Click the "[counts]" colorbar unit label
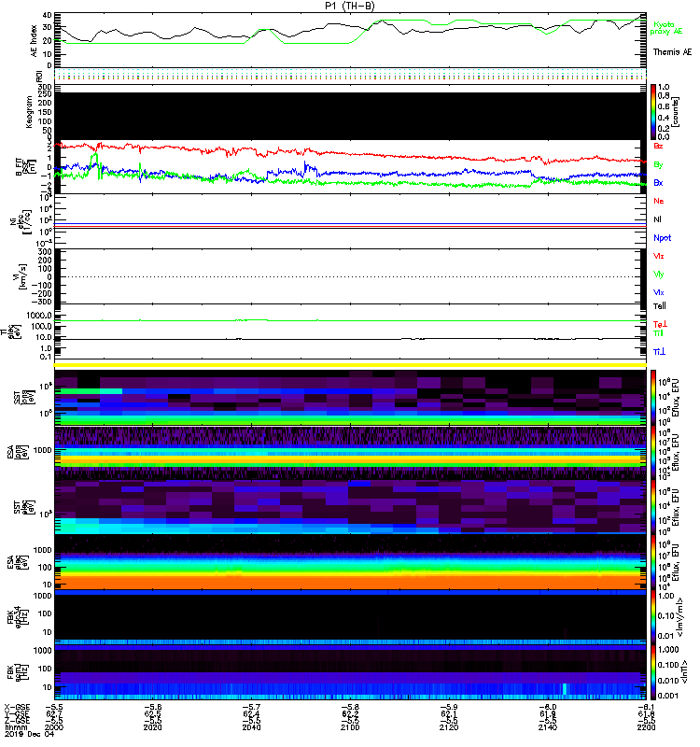 click(x=675, y=112)
